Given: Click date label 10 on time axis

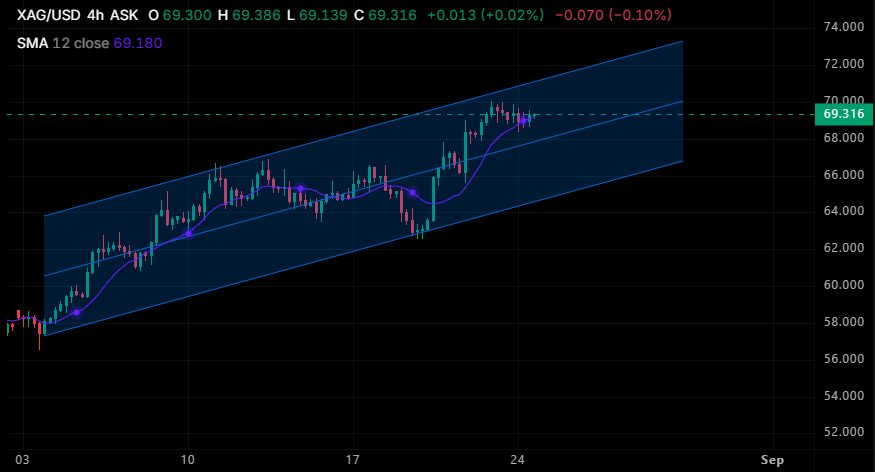Looking at the screenshot, I should pyautogui.click(x=188, y=460).
